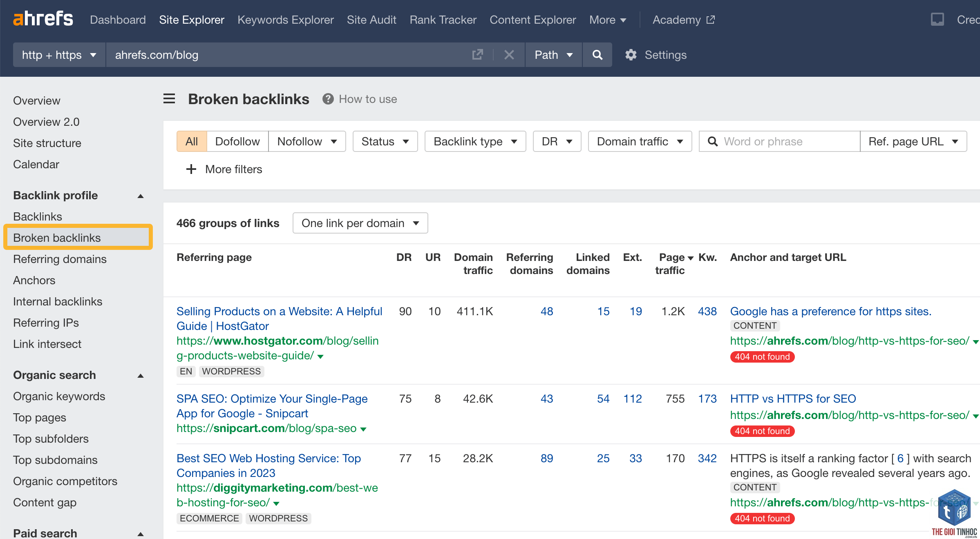Open Backlinks in sidebar
Image resolution: width=980 pixels, height=539 pixels.
[38, 216]
